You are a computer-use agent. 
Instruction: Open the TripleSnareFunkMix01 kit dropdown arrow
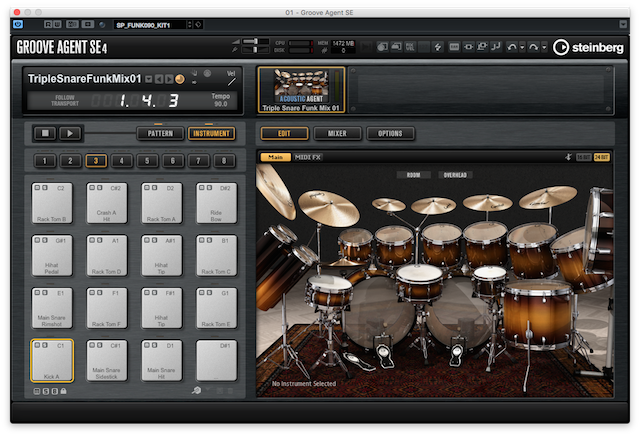point(149,79)
